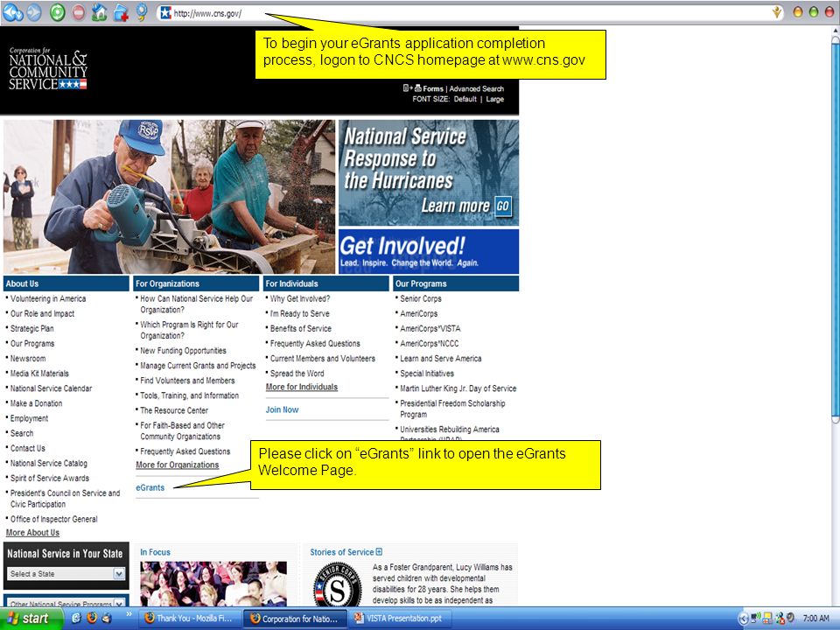Click the browser Forward arrow
The height and width of the screenshot is (630, 840).
tap(34, 12)
